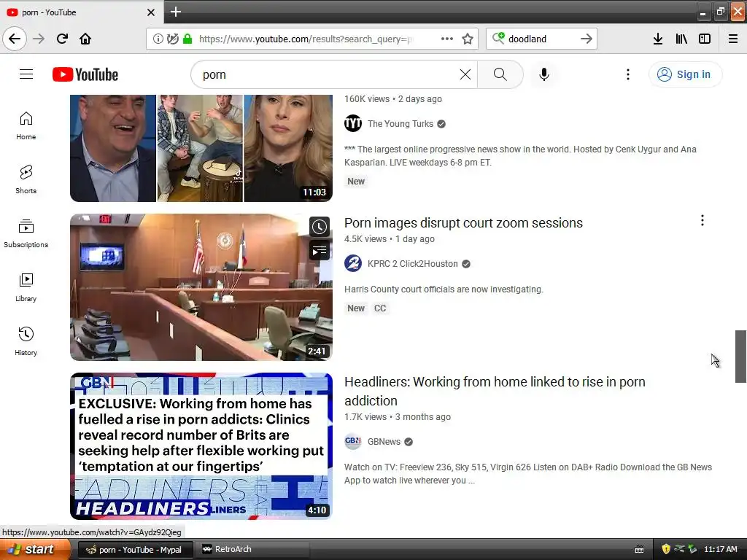Open the courtroom video thumbnail
The height and width of the screenshot is (560, 747).
pos(201,287)
